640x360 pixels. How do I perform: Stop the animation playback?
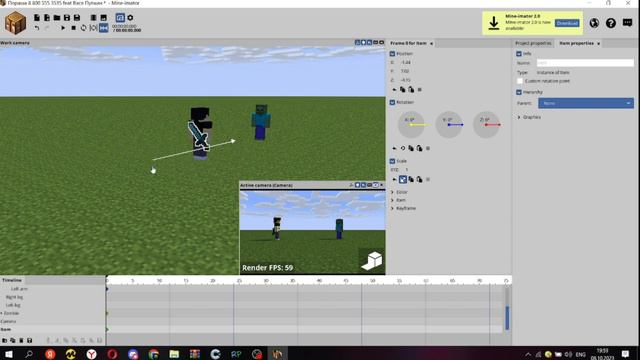(x=73, y=28)
